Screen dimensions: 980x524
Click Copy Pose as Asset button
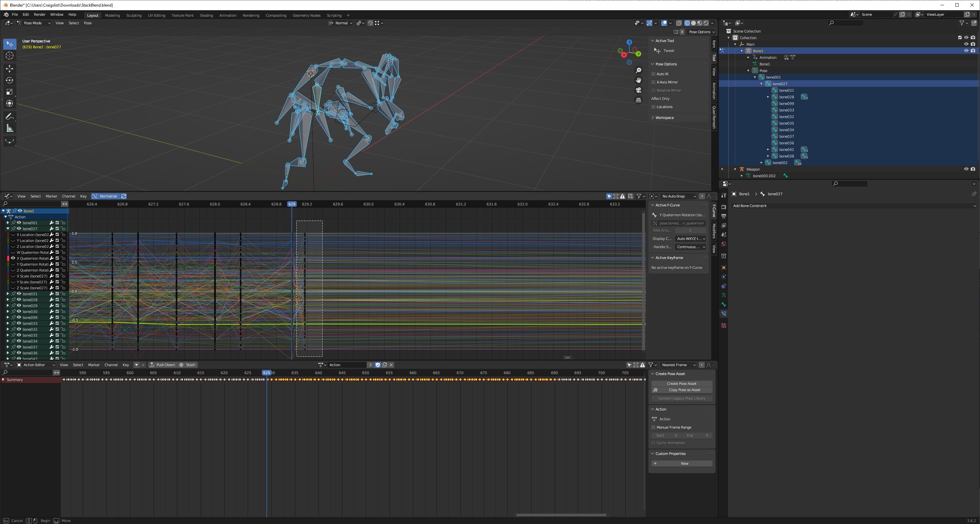pyautogui.click(x=682, y=390)
